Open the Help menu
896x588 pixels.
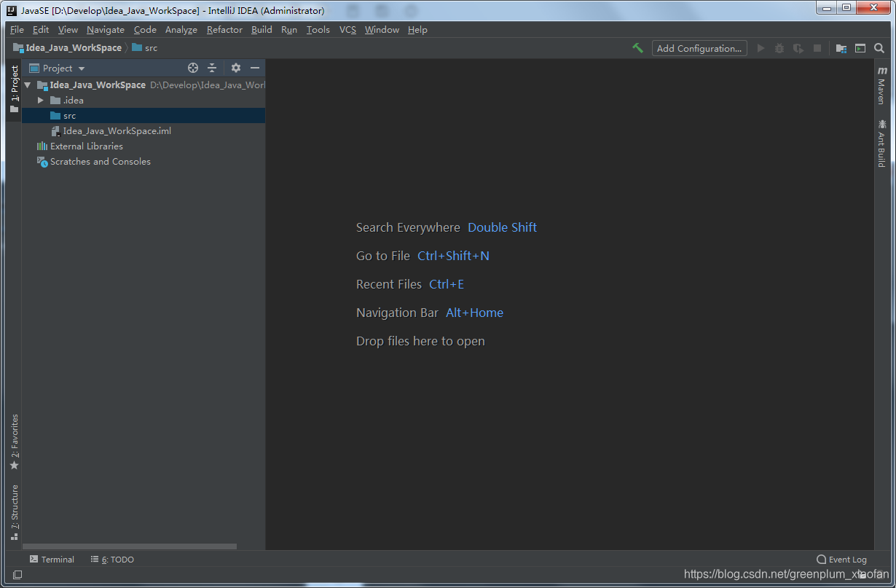click(x=417, y=30)
